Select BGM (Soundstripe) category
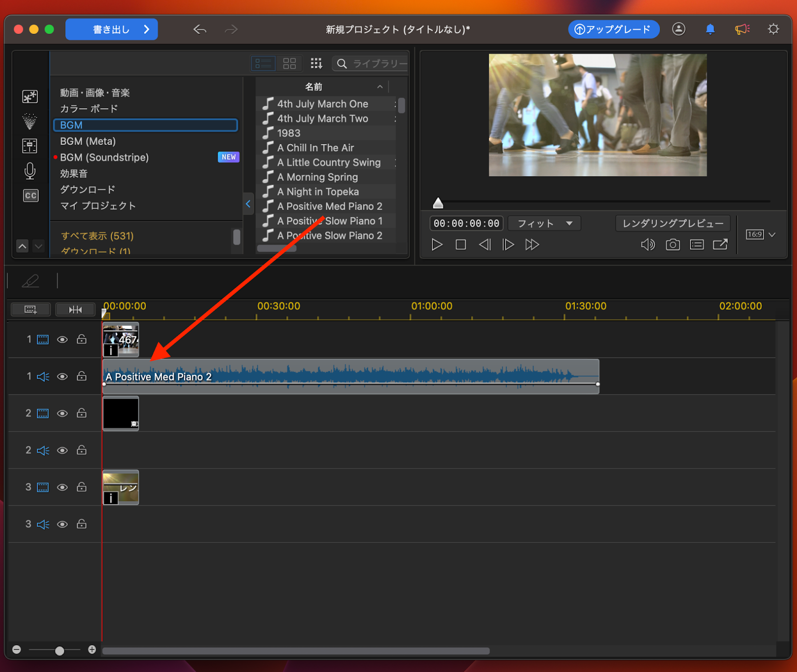Viewport: 797px width, 672px height. pyautogui.click(x=105, y=157)
